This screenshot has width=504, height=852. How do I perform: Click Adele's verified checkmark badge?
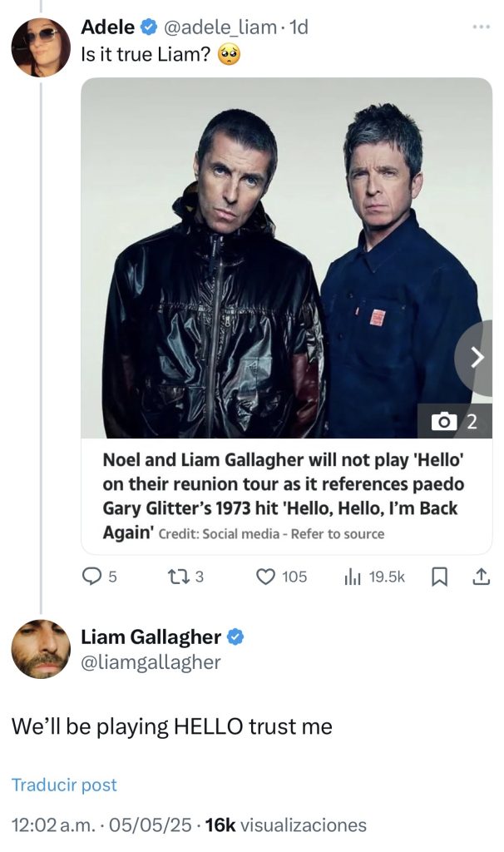[x=148, y=27]
